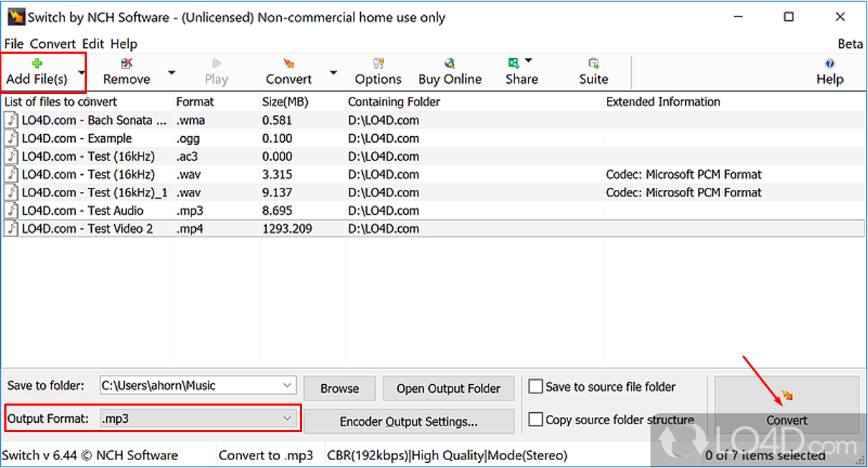Click the Add File(s) toolbar button
The width and height of the screenshot is (868, 468).
pos(37,72)
